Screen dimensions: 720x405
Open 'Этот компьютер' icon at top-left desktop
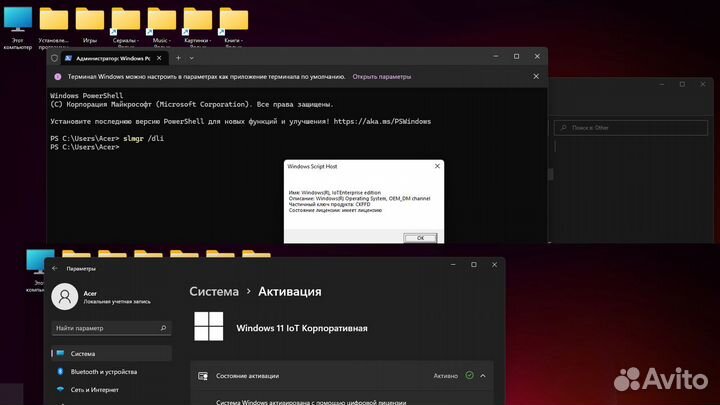(18, 28)
